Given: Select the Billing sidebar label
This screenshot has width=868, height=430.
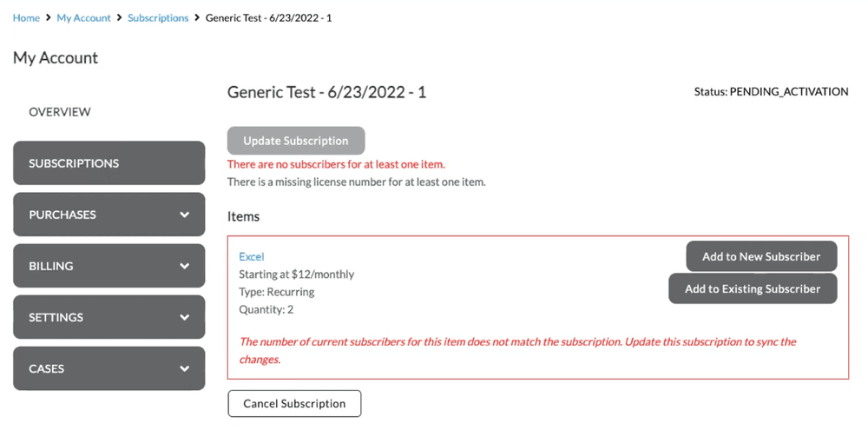Looking at the screenshot, I should click(x=51, y=266).
